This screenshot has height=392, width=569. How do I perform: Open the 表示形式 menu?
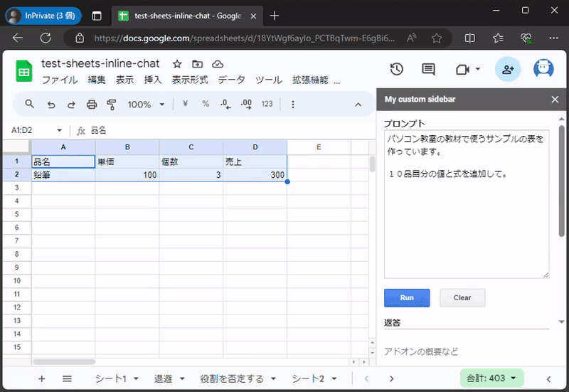click(x=190, y=80)
